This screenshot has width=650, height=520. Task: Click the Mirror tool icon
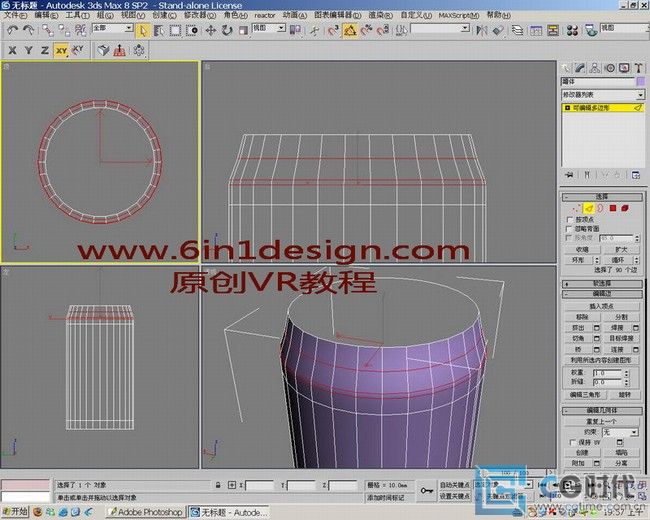[481, 30]
